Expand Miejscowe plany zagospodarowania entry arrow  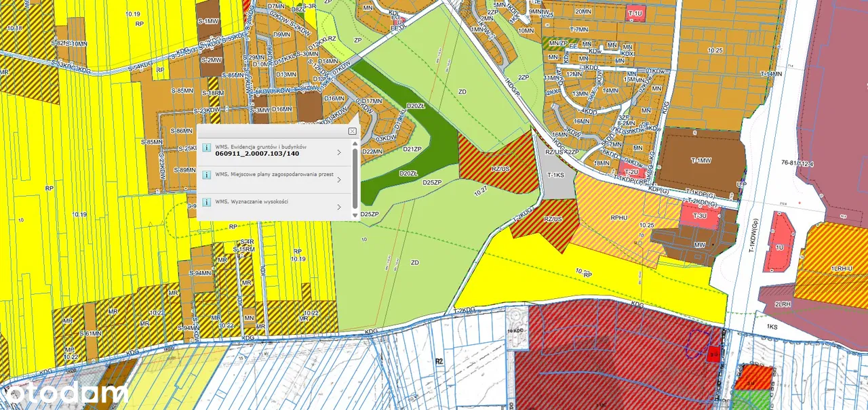339,178
